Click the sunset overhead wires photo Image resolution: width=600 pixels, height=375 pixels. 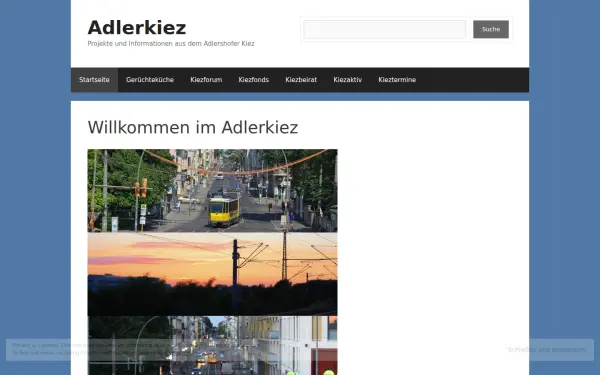[212, 274]
